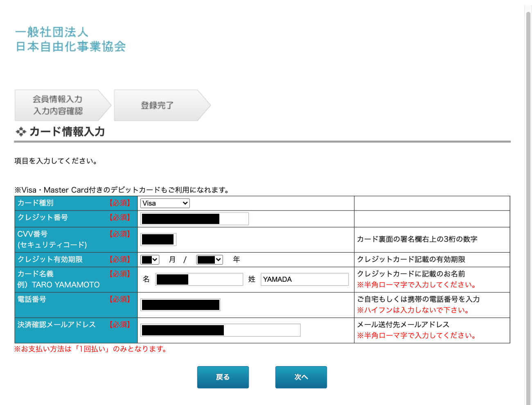Focus the phone number input field
Viewport: 532px width, 405px height.
pyautogui.click(x=180, y=305)
